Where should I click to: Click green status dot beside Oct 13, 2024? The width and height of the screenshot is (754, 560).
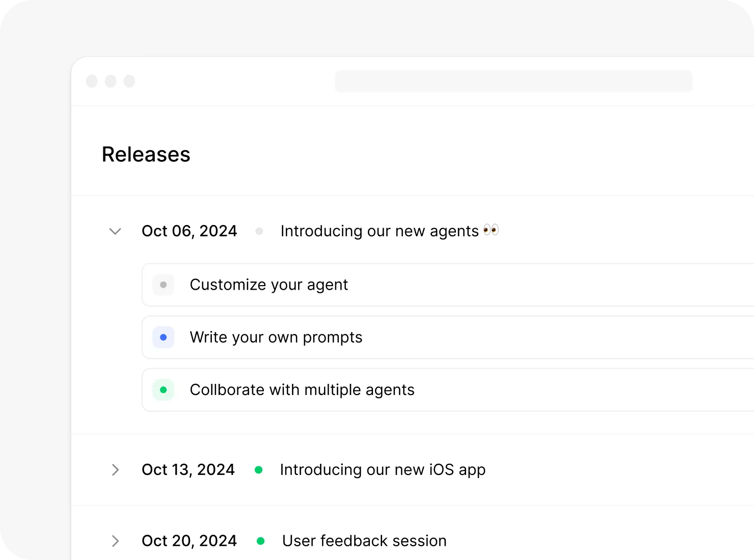tap(259, 470)
